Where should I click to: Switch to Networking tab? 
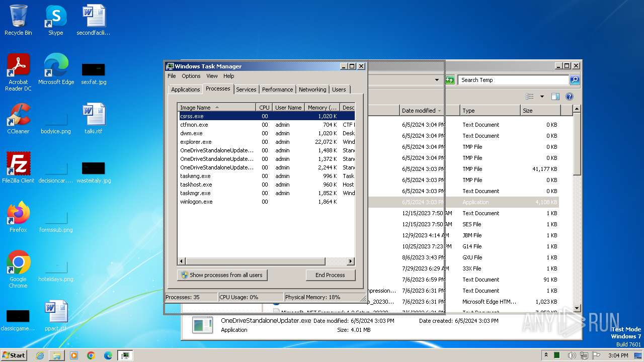(x=312, y=89)
